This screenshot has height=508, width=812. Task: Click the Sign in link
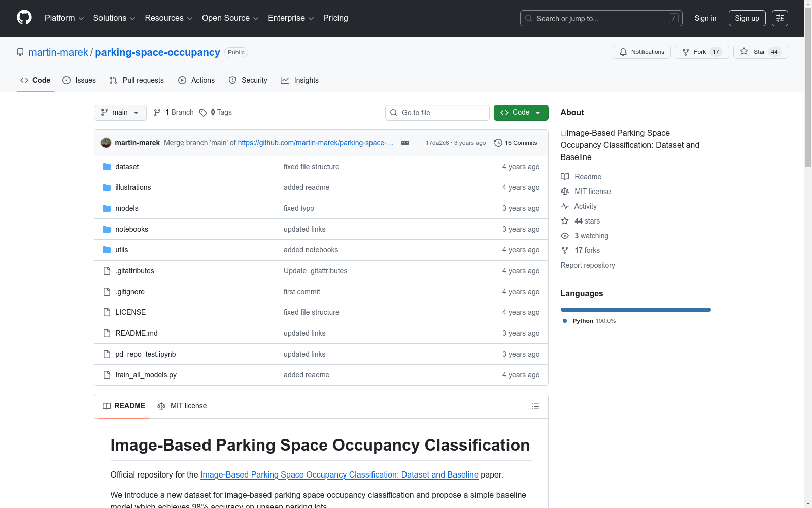point(705,18)
